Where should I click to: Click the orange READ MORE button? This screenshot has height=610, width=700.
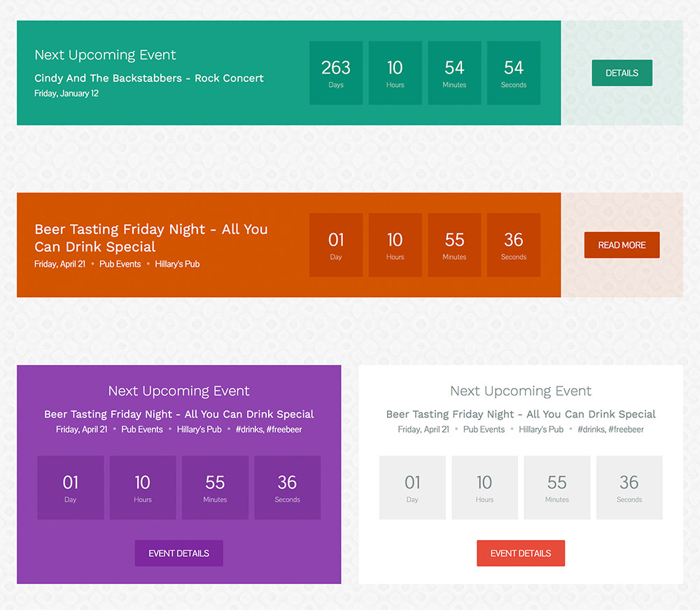(622, 244)
